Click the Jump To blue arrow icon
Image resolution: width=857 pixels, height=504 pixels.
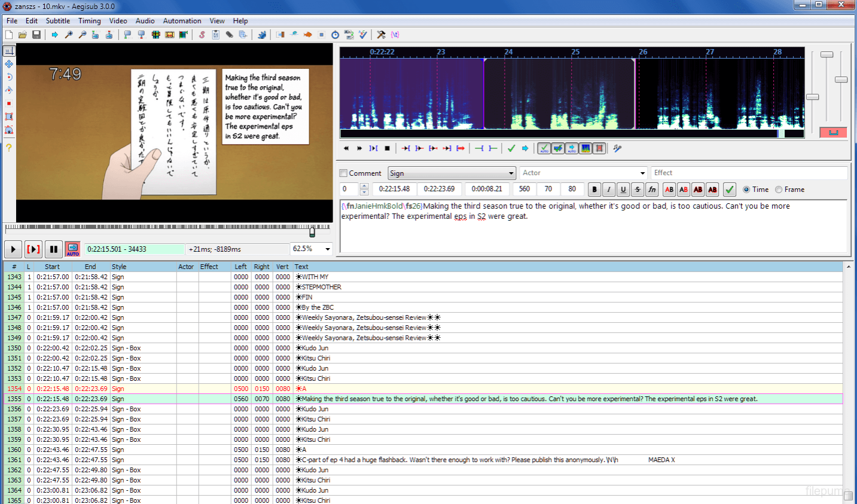[55, 35]
